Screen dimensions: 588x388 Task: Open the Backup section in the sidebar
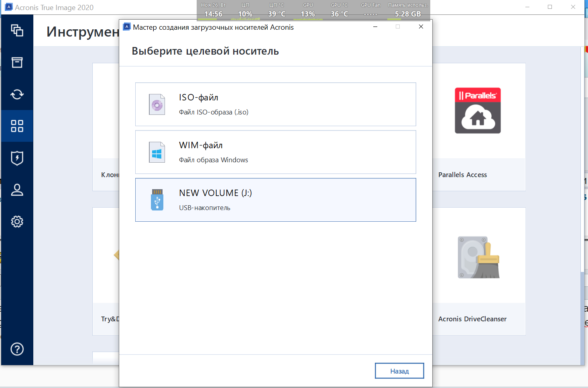tap(17, 31)
